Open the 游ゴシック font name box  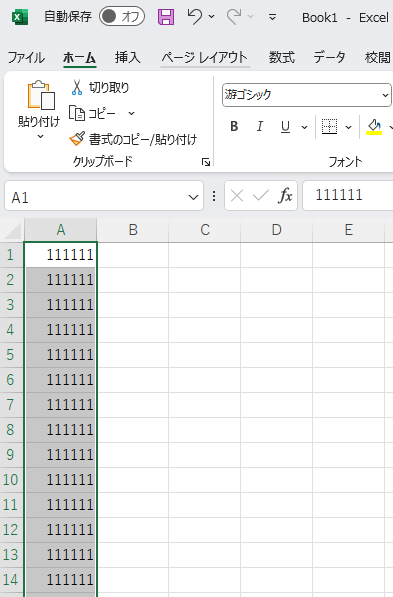[307, 95]
